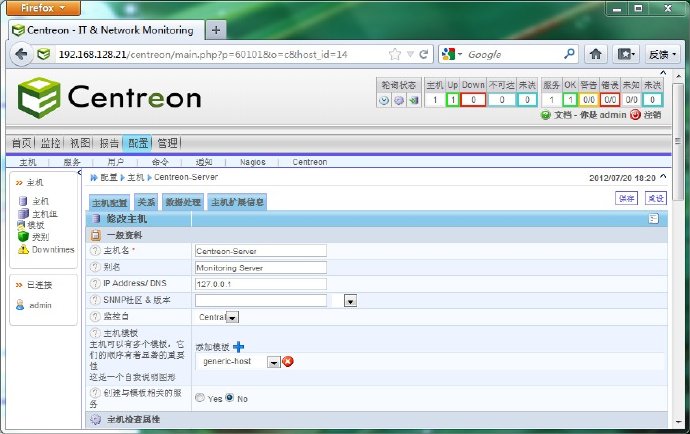Viewport: 690px width, 434px height.
Task: Open 监控 main menu
Action: (51, 143)
